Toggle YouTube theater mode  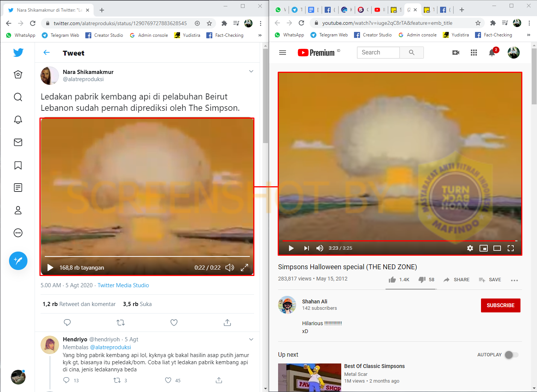click(497, 248)
